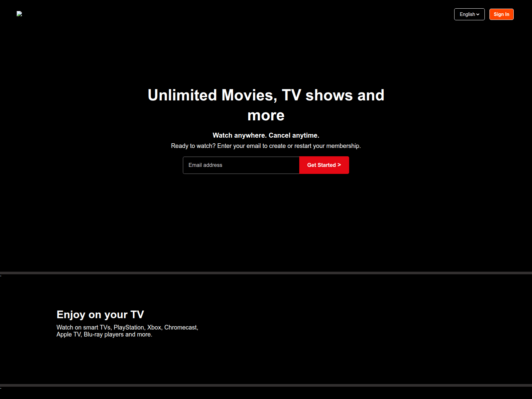Click the arrow symbol after Get Started
This screenshot has width=532, height=399.
(339, 165)
